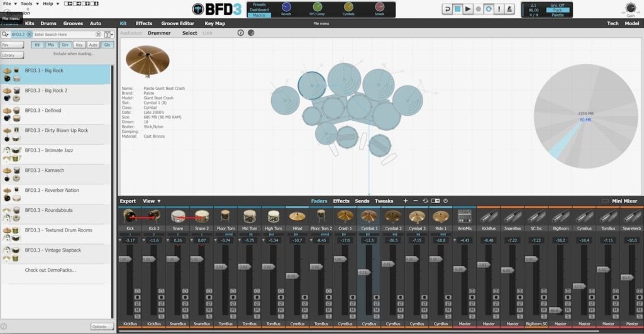Open the magnifier search options dropdown
The width and height of the screenshot is (644, 334).
tap(5, 35)
